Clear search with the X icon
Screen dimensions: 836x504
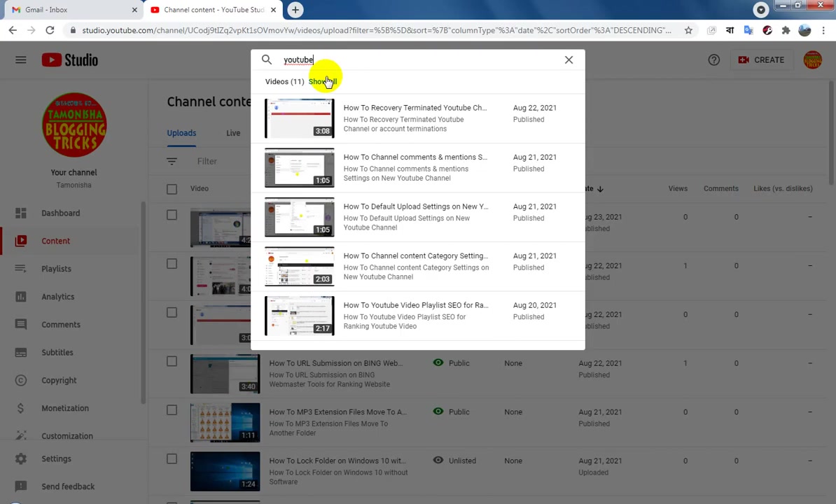coord(569,59)
